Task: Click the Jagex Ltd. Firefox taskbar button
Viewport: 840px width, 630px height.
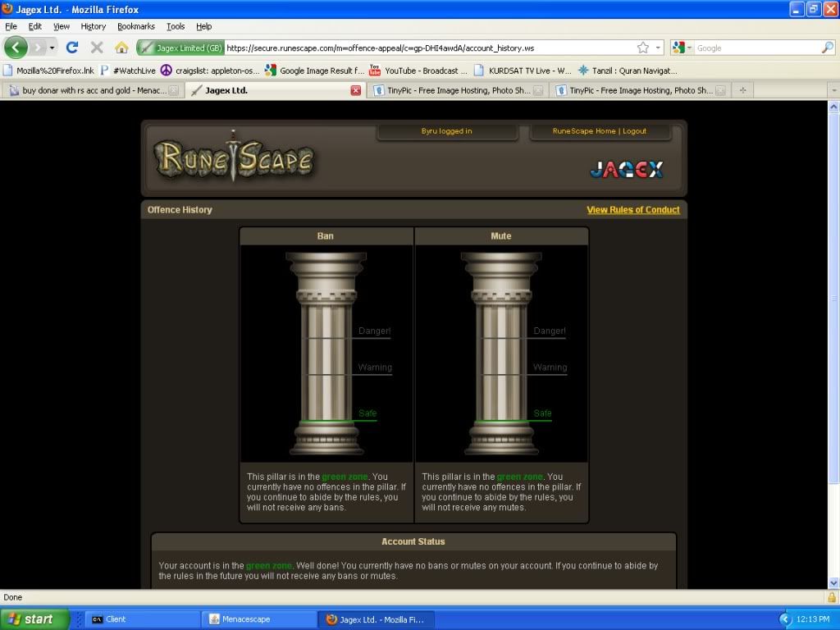Action: click(376, 619)
